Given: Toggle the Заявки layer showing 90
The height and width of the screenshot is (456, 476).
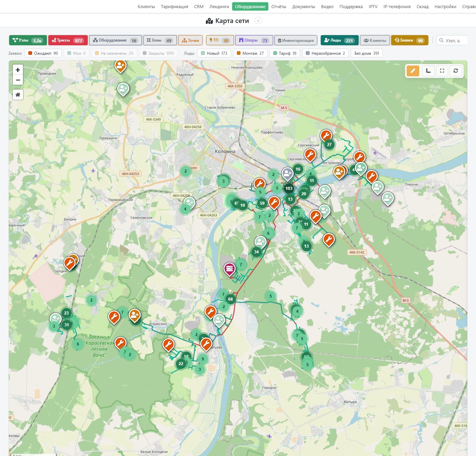Looking at the screenshot, I should tap(409, 40).
